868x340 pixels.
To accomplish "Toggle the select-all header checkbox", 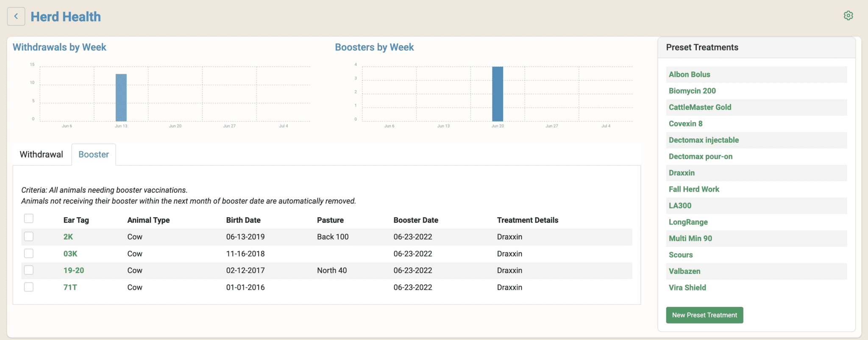I will 29,218.
